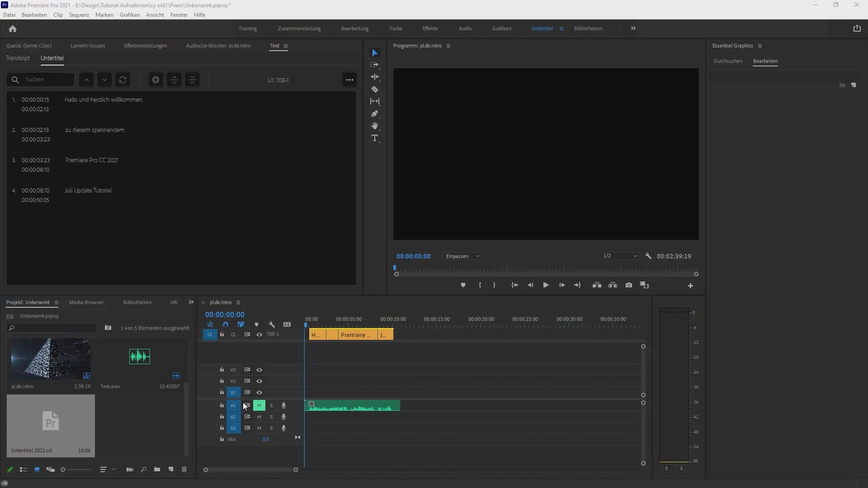The height and width of the screenshot is (488, 868).
Task: Click the Lift button in Program monitor
Action: 597,285
